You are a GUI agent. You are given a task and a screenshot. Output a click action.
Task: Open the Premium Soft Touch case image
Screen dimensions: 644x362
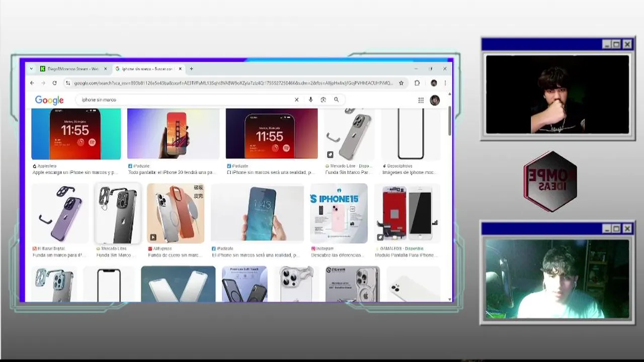245,284
